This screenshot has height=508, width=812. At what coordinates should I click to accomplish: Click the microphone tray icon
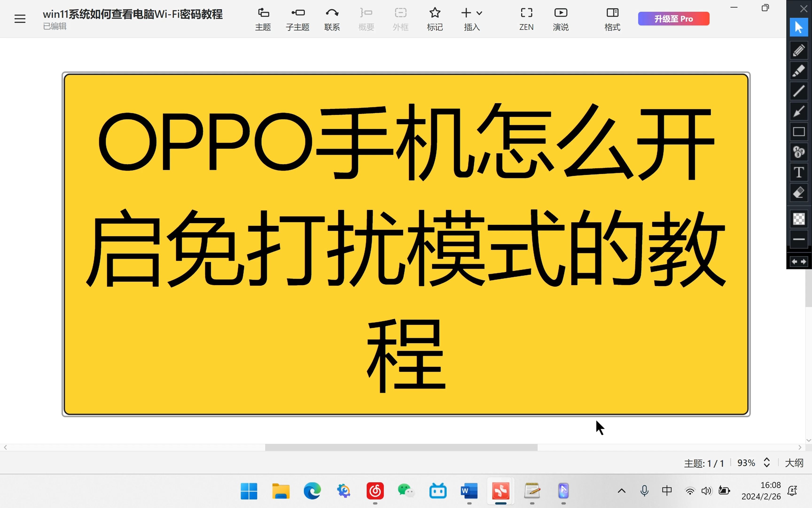click(644, 491)
